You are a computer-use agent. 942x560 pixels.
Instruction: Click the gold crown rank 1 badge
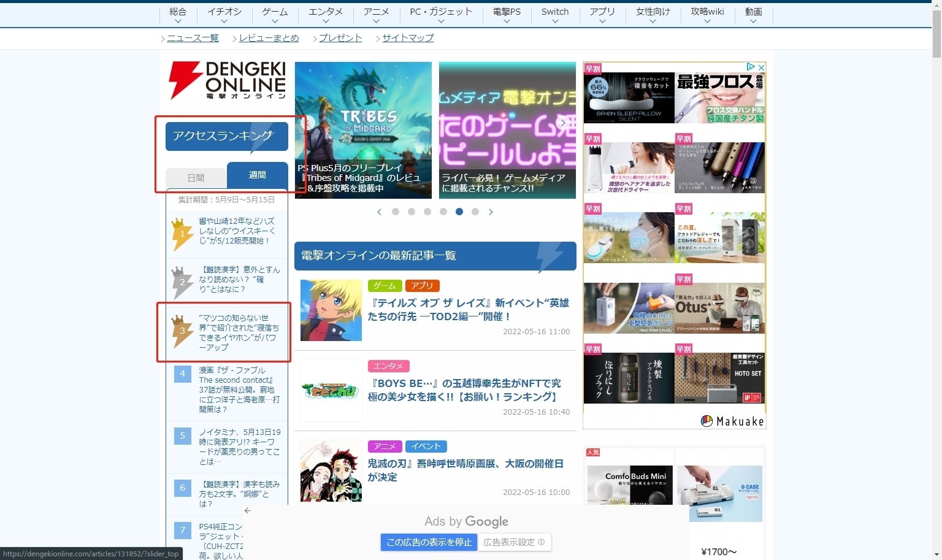pos(182,234)
